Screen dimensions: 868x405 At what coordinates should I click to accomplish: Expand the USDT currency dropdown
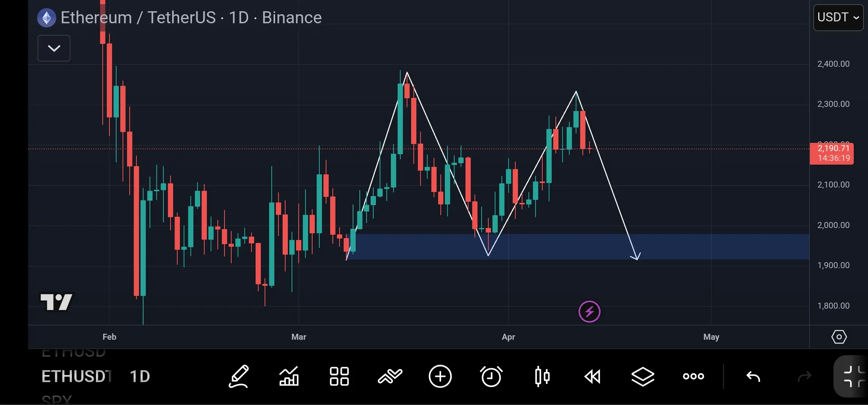(x=838, y=17)
